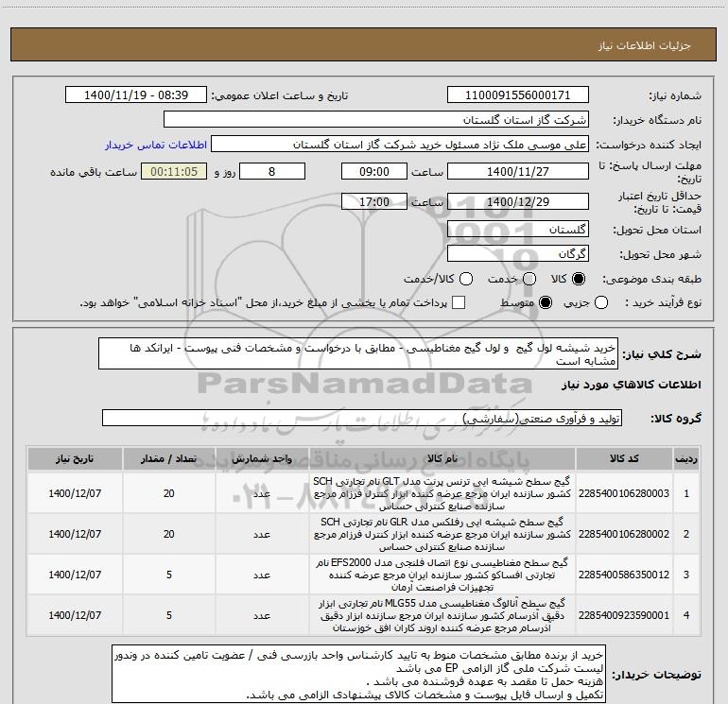Viewport: 728px width, 704px height.
Task: Click the ردیف column header
Action: click(686, 459)
